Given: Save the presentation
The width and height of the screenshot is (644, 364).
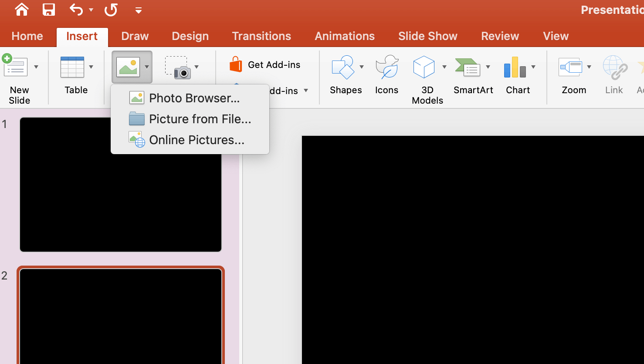Looking at the screenshot, I should coord(48,10).
